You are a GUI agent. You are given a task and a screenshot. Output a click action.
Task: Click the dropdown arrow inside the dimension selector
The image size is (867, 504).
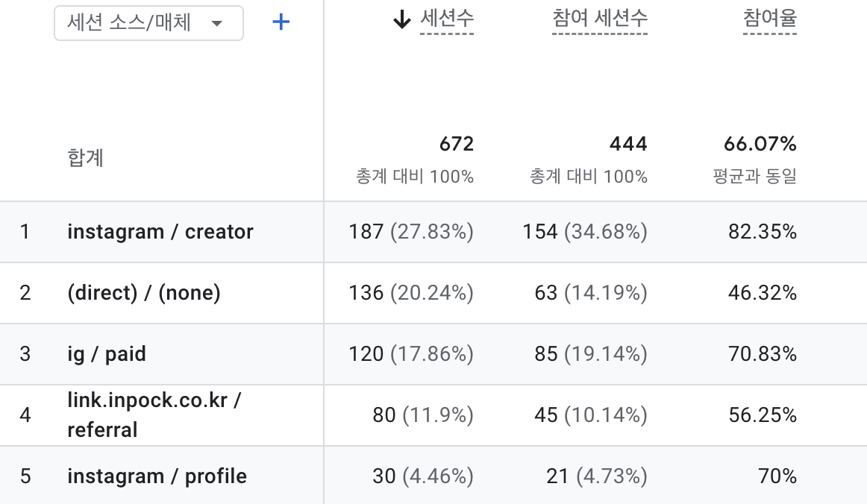click(217, 22)
